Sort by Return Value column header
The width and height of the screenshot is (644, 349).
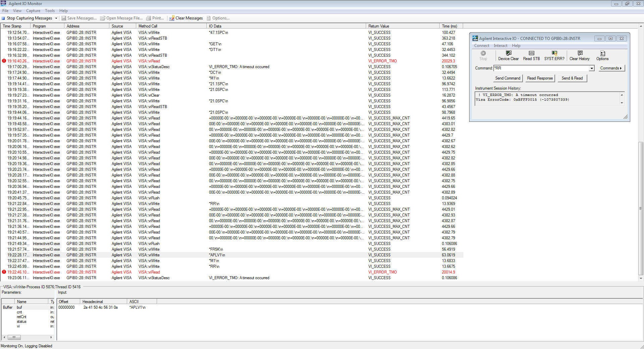[x=403, y=26]
